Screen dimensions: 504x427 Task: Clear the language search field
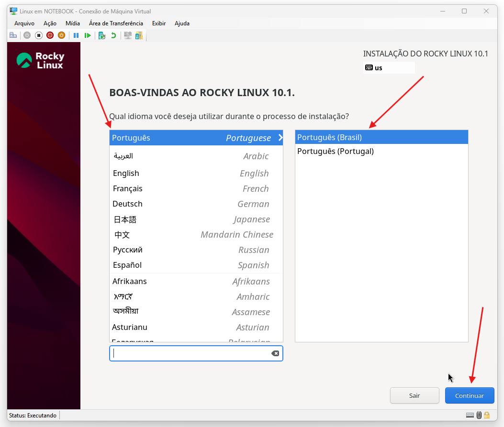tap(275, 353)
